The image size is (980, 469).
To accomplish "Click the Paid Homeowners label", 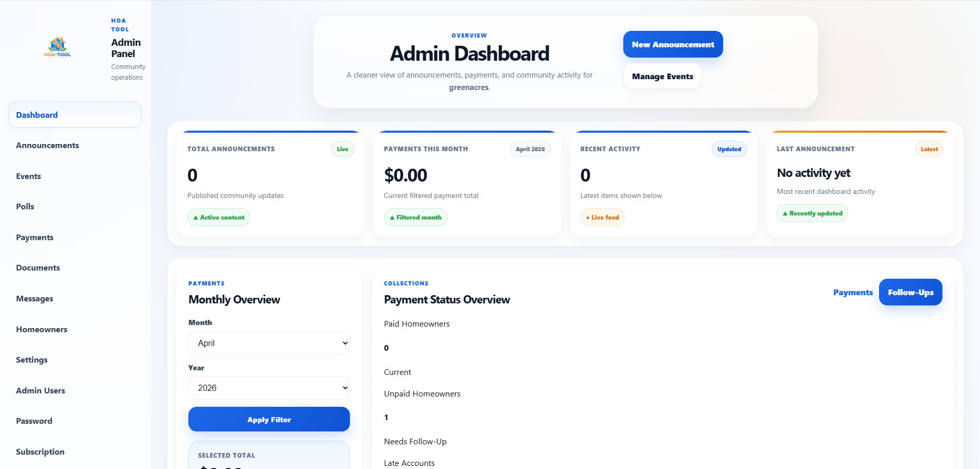I will click(417, 324).
